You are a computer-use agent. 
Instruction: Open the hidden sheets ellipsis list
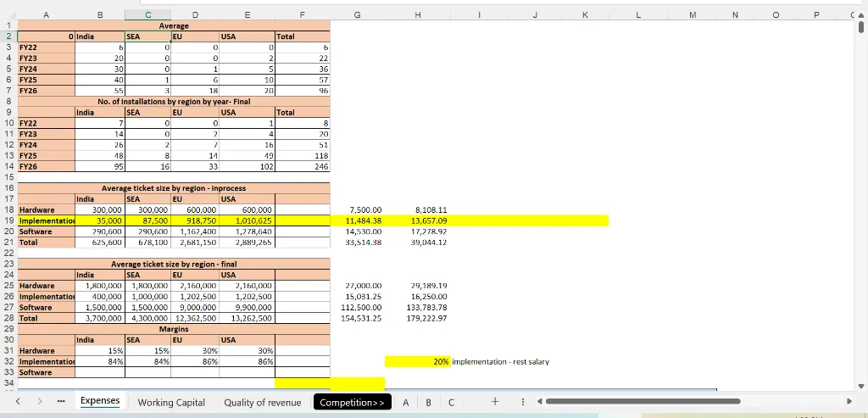pos(61,402)
